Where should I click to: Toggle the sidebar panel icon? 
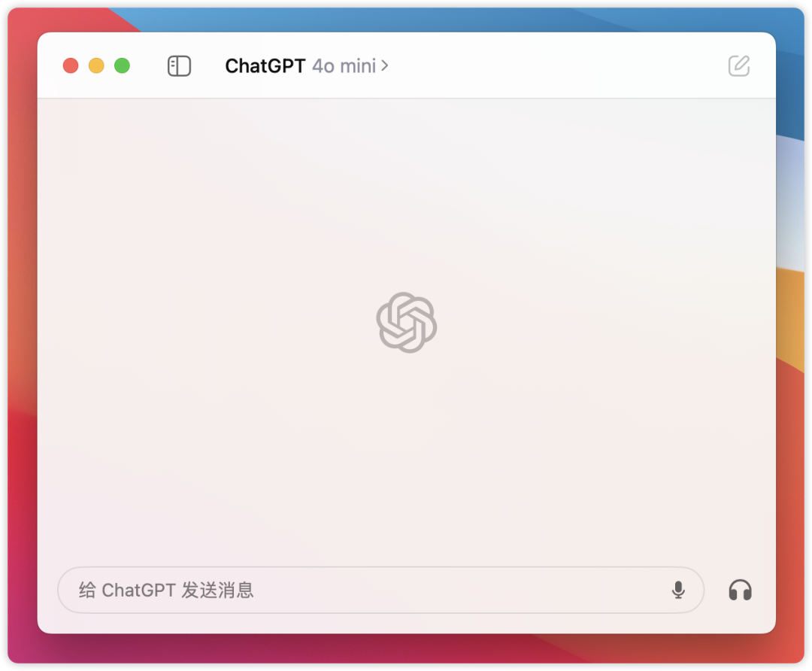(179, 66)
